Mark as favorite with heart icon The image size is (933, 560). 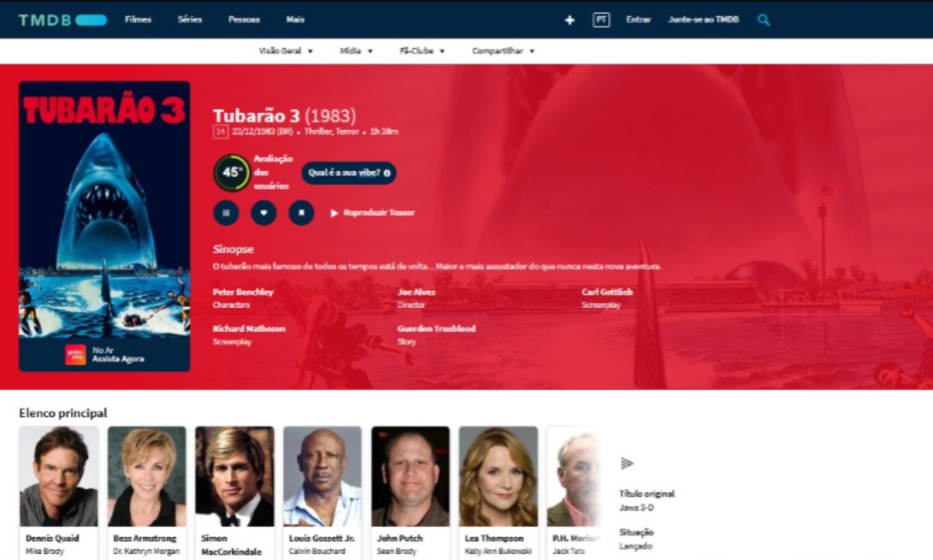[263, 212]
